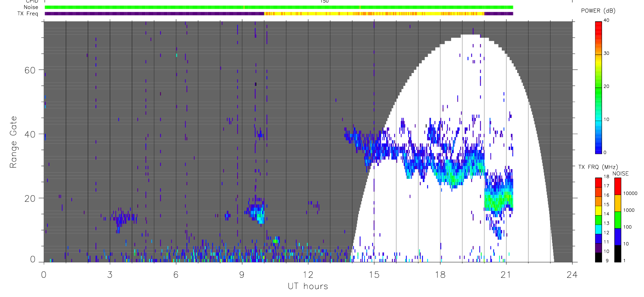Click the NOISE color scale bar
This screenshot has width=644, height=297.
618,220
